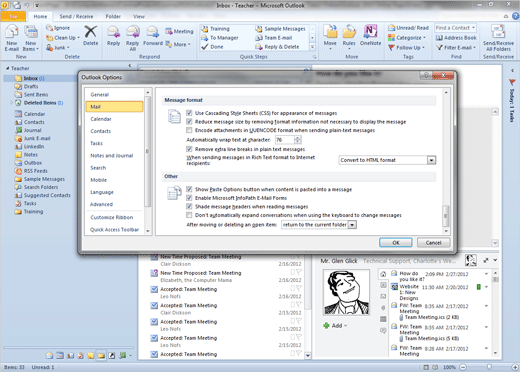Click the Reply All icon
Viewport: 520px width, 372px height.
point(132,33)
